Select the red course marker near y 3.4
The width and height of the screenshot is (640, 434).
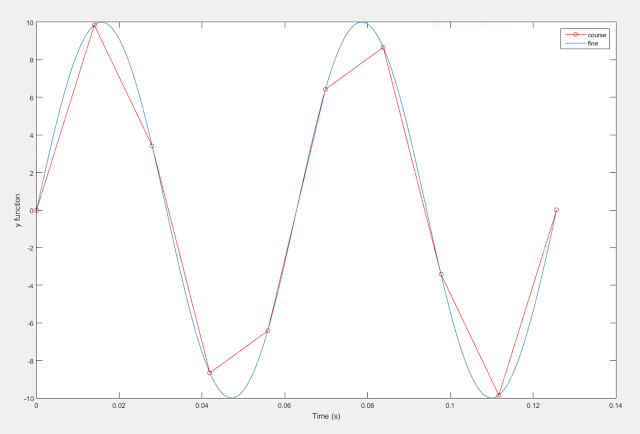[x=152, y=146]
